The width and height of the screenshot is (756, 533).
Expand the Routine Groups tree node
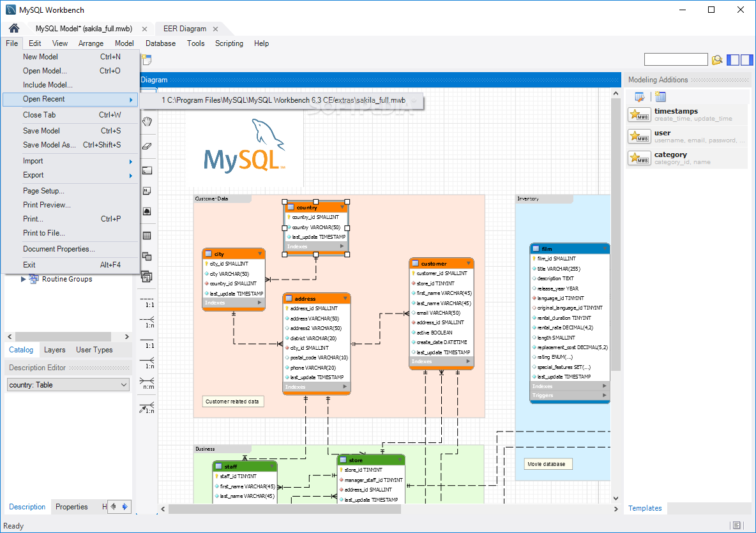click(24, 279)
